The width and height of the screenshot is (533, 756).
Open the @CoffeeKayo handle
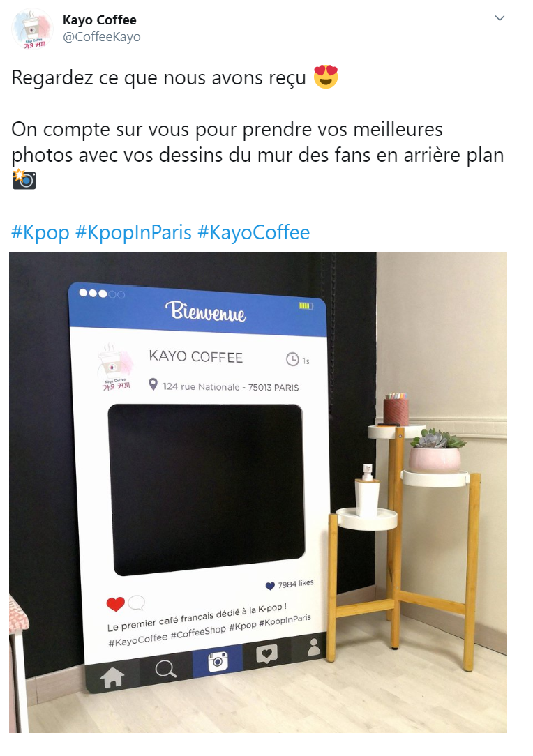click(102, 37)
